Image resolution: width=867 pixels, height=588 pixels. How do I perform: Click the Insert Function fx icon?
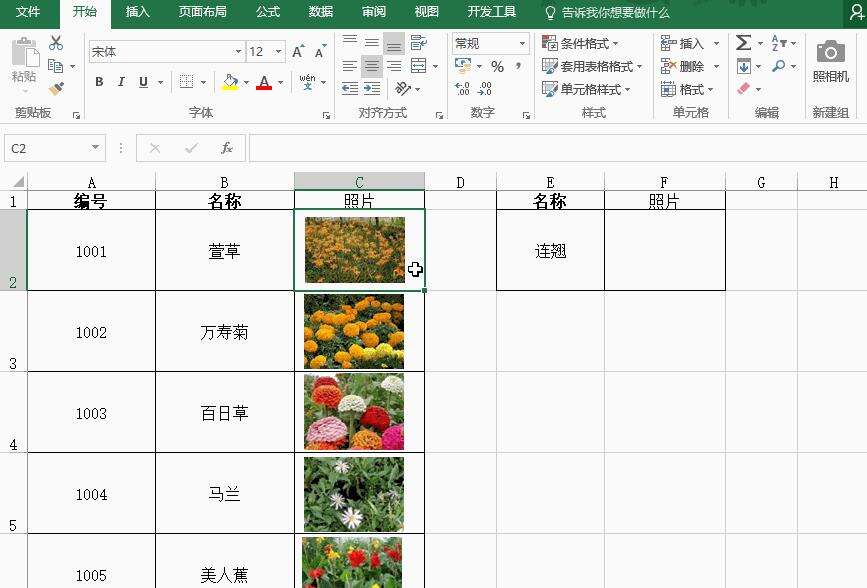click(227, 148)
